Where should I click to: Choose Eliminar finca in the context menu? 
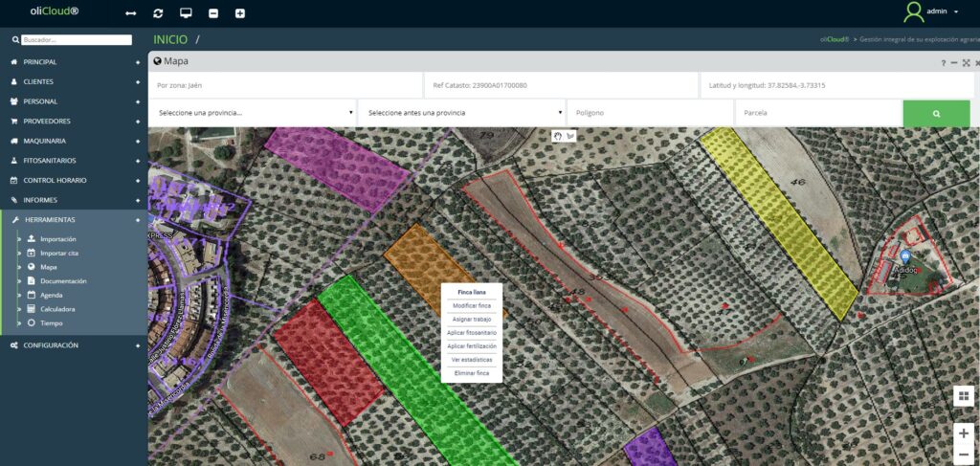click(472, 373)
